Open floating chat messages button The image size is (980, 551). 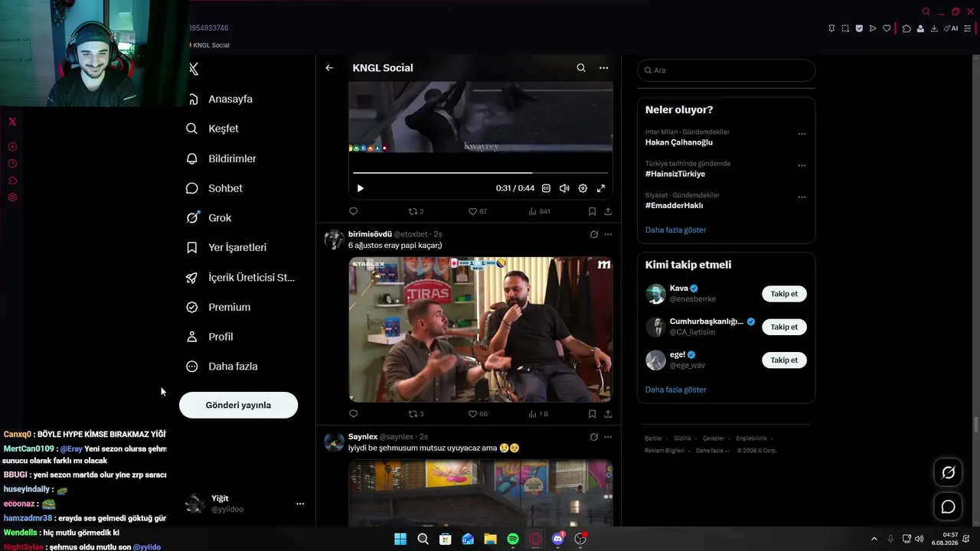coord(948,507)
